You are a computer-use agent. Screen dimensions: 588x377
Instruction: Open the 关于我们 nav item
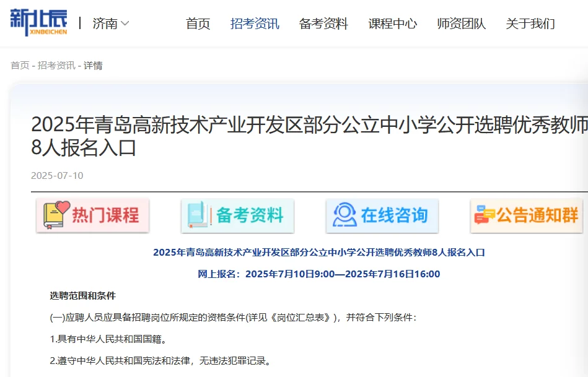click(530, 24)
